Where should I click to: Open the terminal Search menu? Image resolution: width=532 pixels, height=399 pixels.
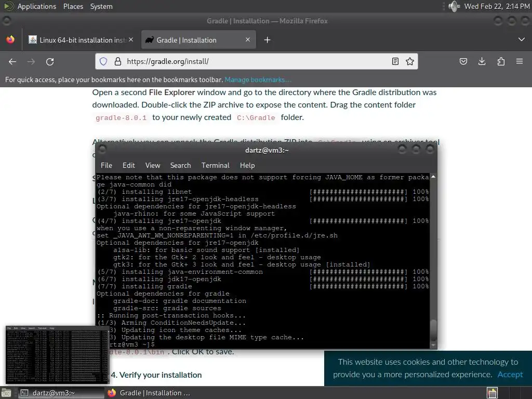(x=180, y=165)
